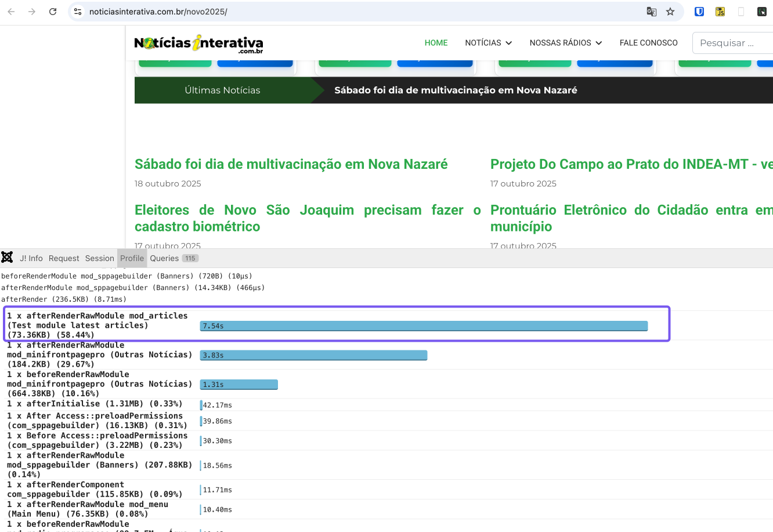Open the Bitwarden shield extension

click(699, 12)
